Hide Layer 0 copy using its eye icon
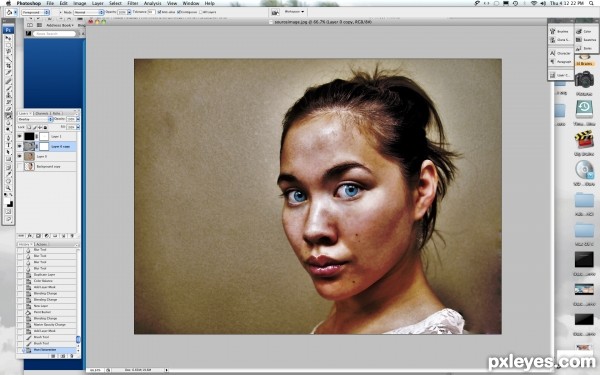 pos(20,146)
